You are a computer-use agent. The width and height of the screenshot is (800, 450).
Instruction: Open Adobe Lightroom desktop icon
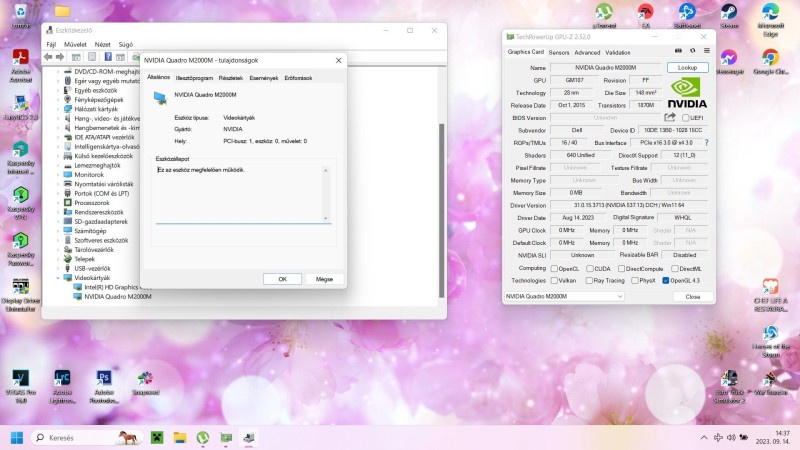coord(62,386)
